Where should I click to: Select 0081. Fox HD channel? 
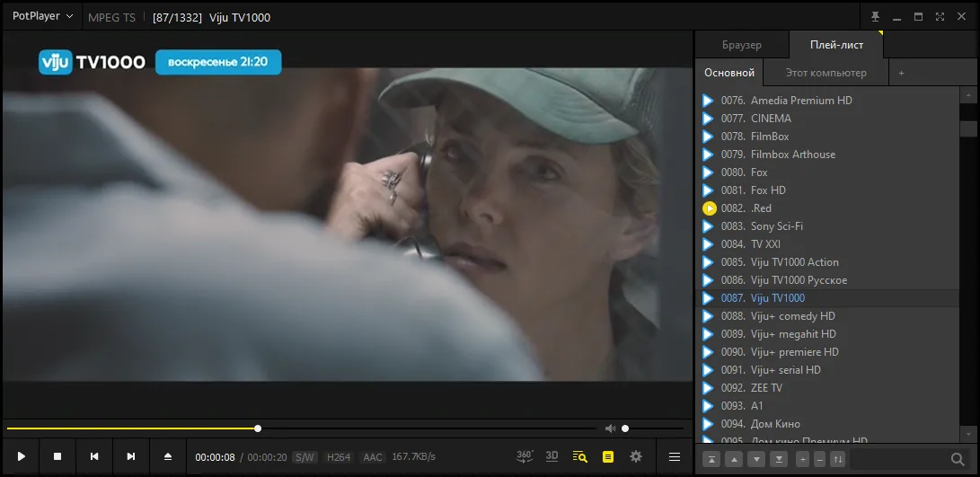pos(827,190)
